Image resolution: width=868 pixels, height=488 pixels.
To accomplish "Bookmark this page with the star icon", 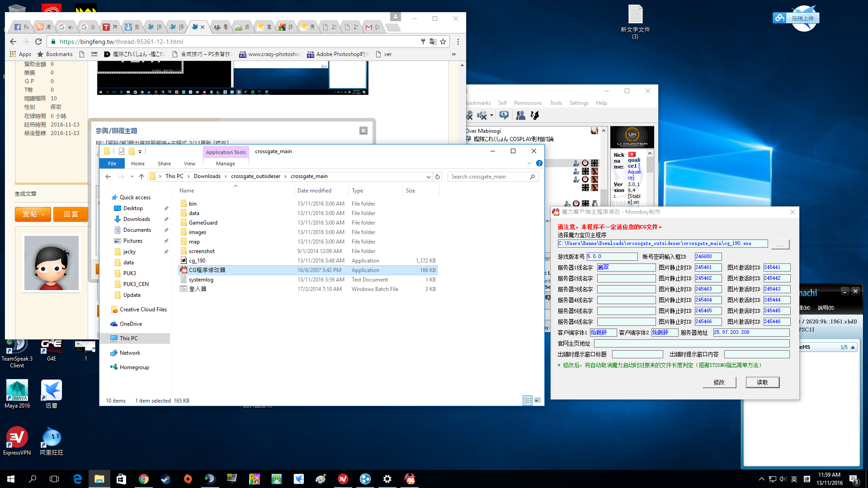I will [x=443, y=42].
